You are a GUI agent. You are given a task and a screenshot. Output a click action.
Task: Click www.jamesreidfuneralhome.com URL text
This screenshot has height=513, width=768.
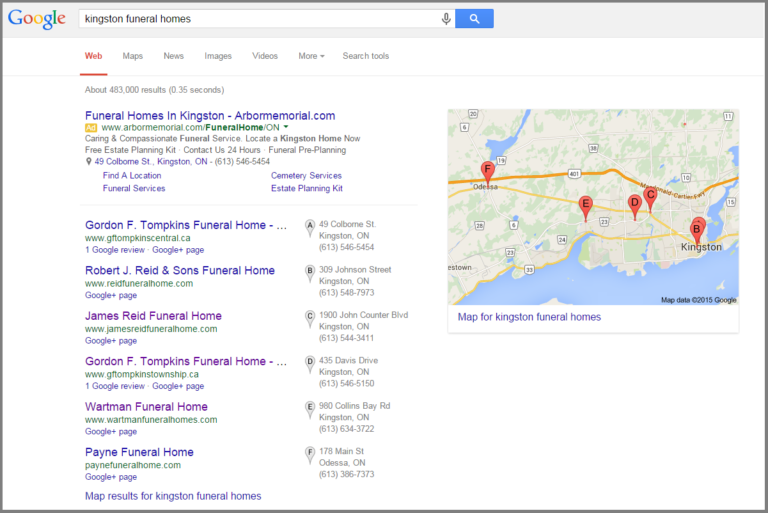pyautogui.click(x=151, y=329)
